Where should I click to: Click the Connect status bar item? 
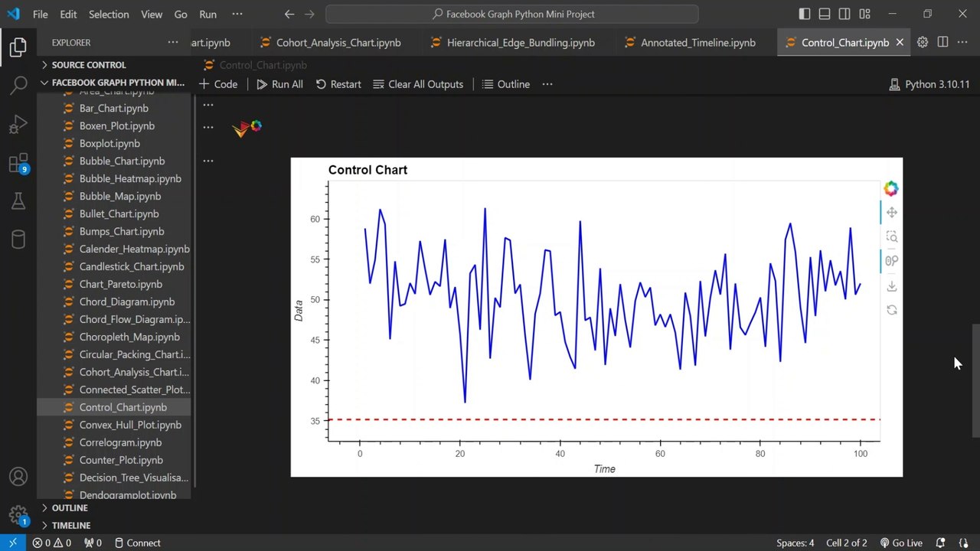tap(137, 543)
